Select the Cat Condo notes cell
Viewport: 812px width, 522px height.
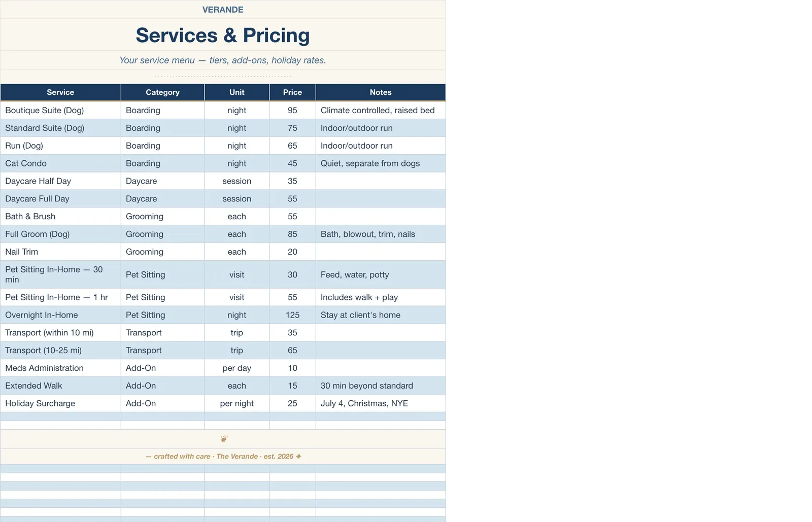coord(381,163)
